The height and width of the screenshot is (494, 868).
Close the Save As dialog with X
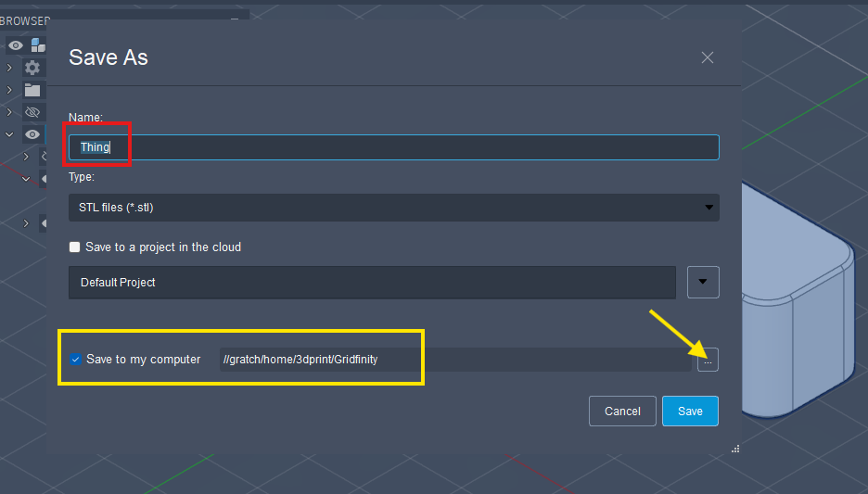[708, 57]
